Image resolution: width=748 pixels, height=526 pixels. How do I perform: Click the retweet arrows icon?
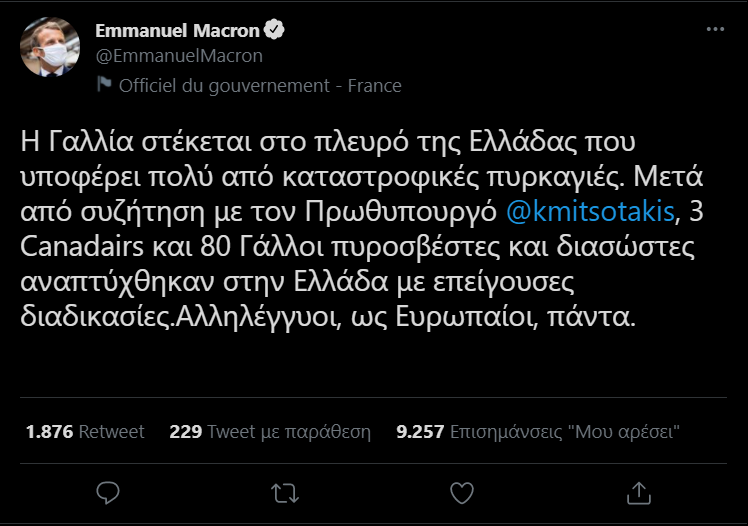(285, 491)
